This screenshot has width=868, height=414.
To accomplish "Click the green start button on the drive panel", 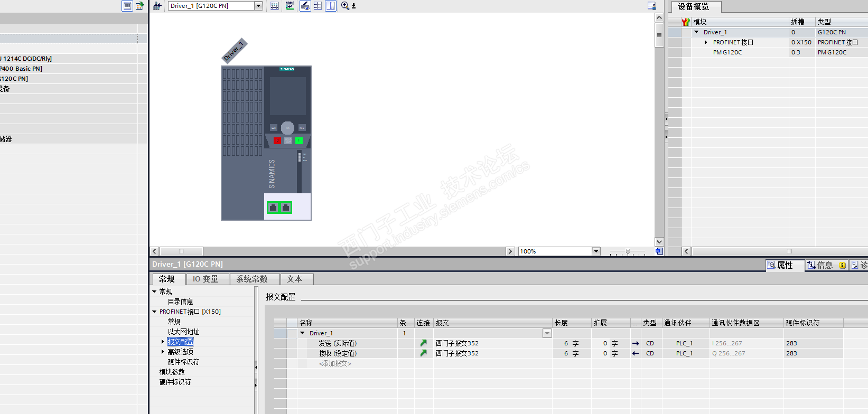I will [x=299, y=140].
